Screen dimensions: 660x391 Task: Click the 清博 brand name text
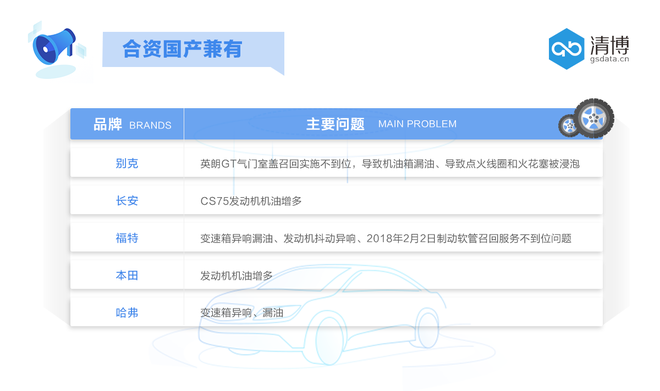609,45
